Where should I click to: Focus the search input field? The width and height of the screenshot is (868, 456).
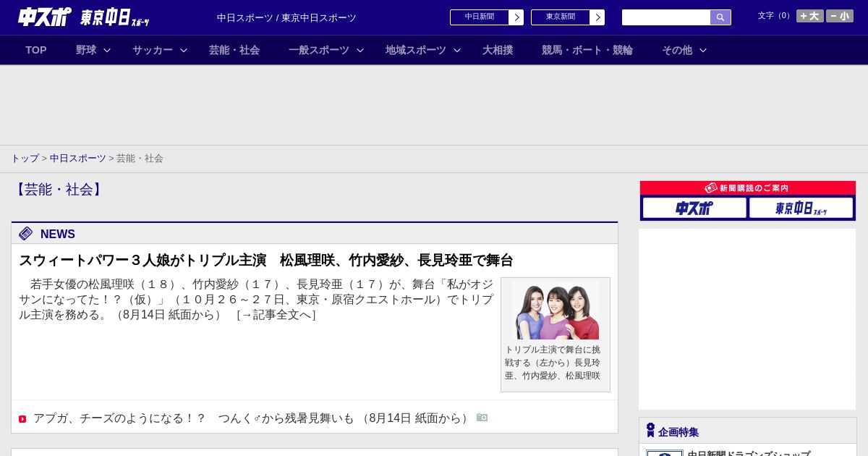click(x=666, y=17)
